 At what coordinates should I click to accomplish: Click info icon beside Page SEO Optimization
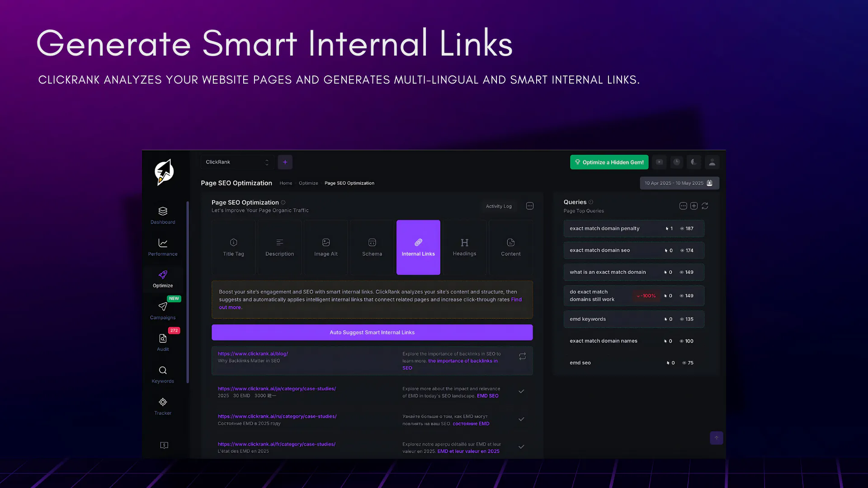(x=283, y=202)
